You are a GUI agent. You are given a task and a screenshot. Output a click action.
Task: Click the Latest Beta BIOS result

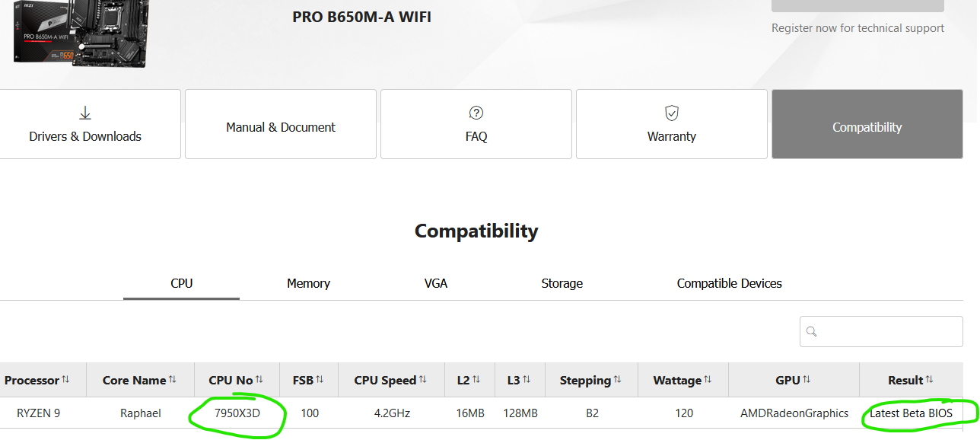coord(912,413)
